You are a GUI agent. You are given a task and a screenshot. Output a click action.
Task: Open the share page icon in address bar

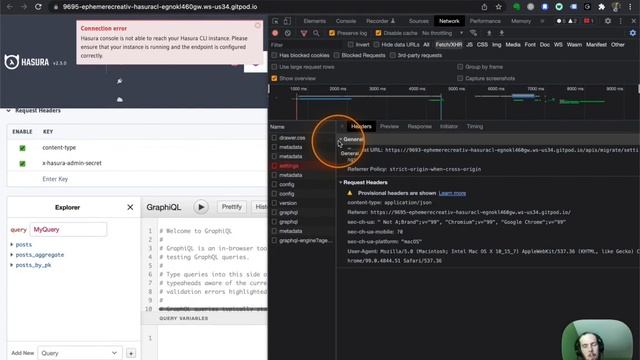point(484,7)
